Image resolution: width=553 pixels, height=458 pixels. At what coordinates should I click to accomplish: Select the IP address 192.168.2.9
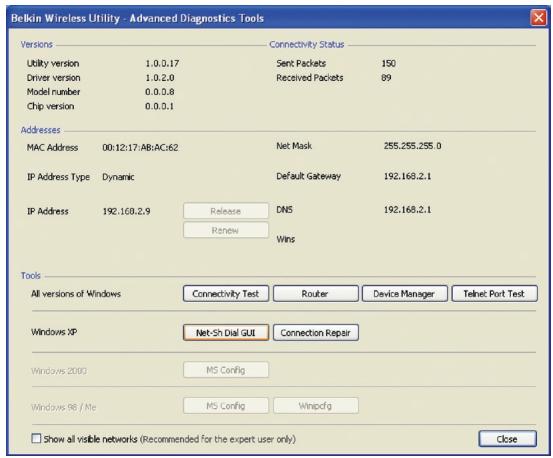tap(126, 211)
